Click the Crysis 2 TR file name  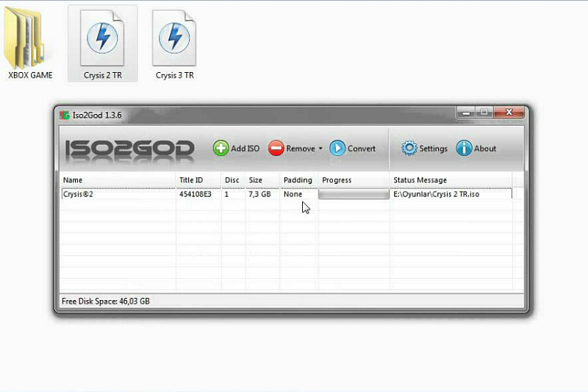(x=102, y=76)
